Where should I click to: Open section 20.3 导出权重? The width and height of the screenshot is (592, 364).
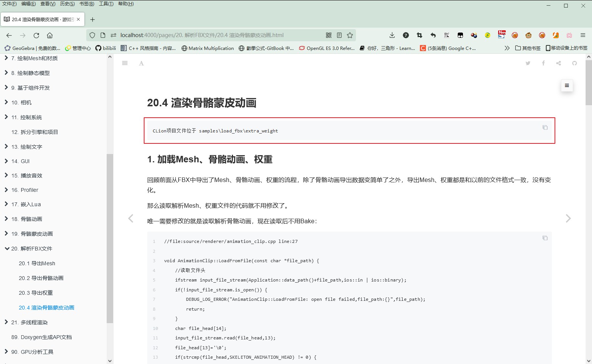click(36, 293)
